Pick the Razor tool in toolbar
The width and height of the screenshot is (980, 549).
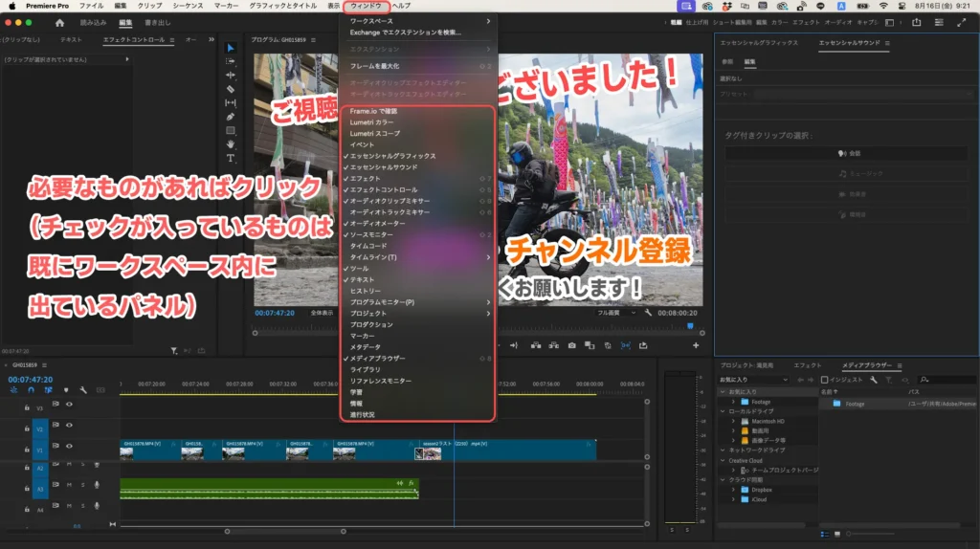[x=231, y=89]
